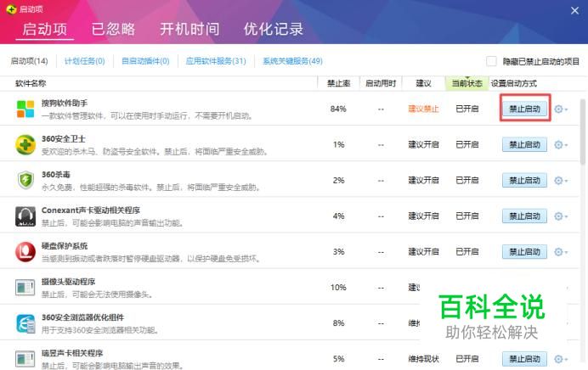
Task: Click 已开启 status for 360杀毒
Action: [466, 181]
